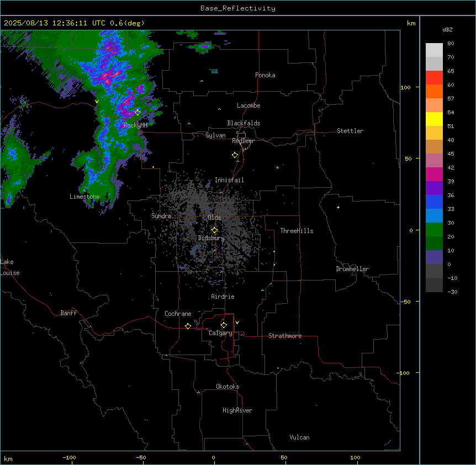Click the Lake Louise label
476x465 pixels.
(10, 267)
